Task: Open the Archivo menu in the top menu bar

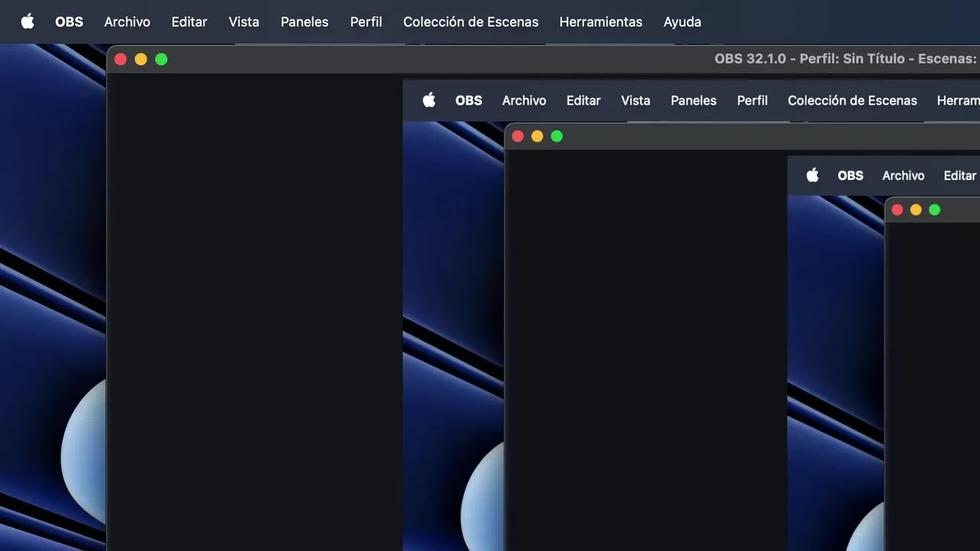Action: pyautogui.click(x=127, y=22)
